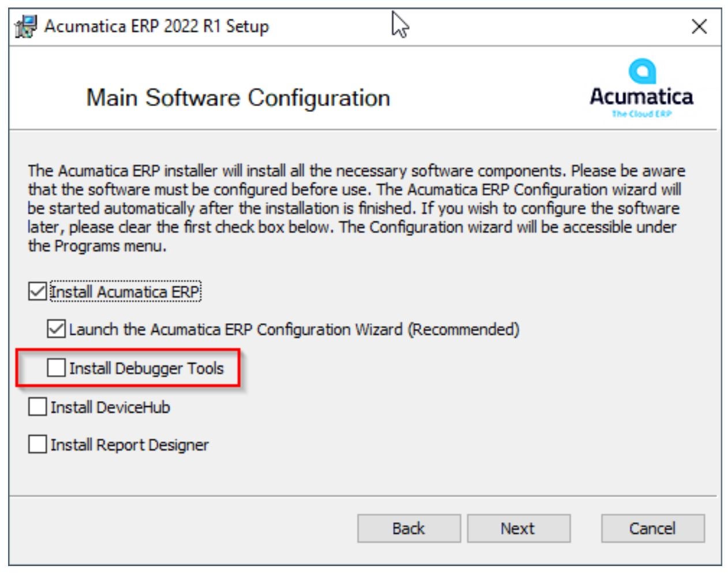The image size is (728, 573).
Task: Go to the previous step with Back
Action: (409, 529)
